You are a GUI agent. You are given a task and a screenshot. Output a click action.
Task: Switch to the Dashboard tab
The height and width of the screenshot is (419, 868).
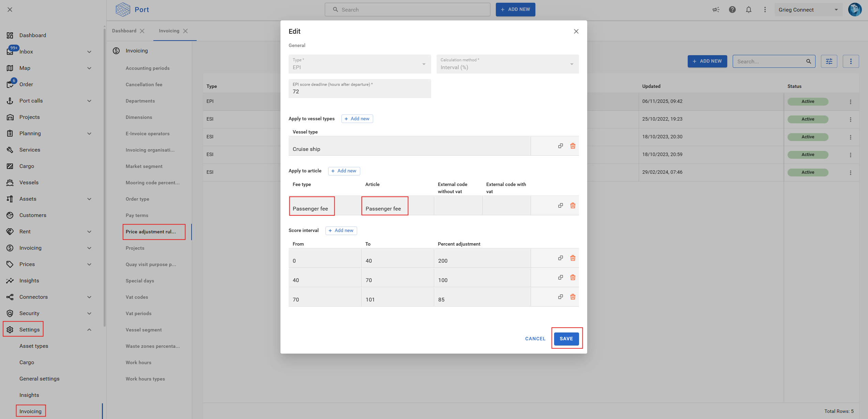click(124, 31)
